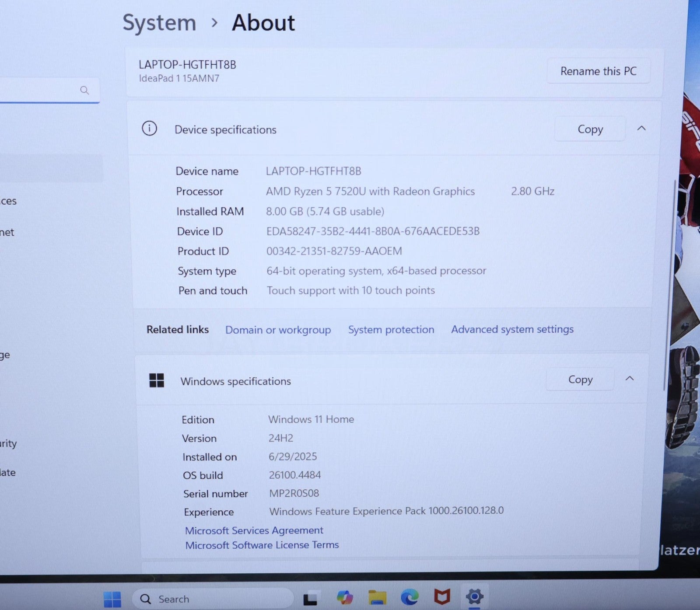Image resolution: width=700 pixels, height=610 pixels.
Task: Launch Copilot from the taskbar
Action: pos(345,597)
